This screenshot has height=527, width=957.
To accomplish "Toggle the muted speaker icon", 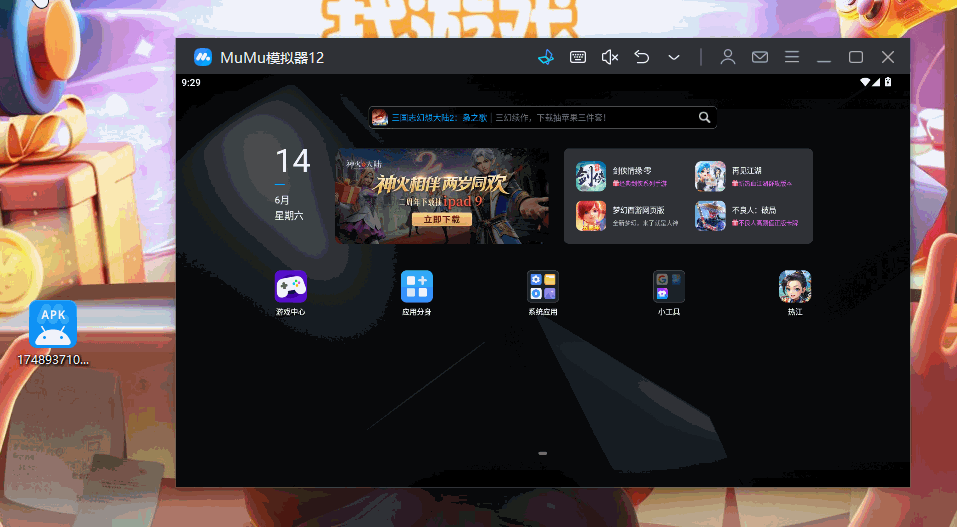I will tap(610, 57).
